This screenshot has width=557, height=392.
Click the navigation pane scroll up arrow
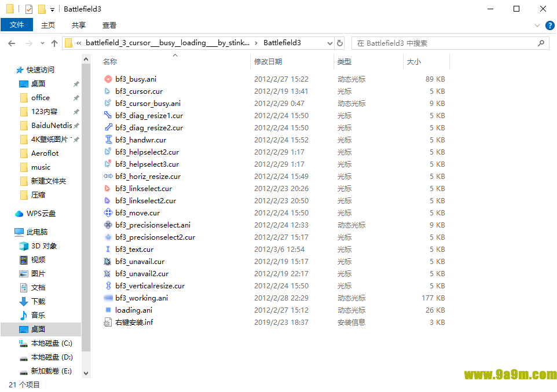point(86,60)
